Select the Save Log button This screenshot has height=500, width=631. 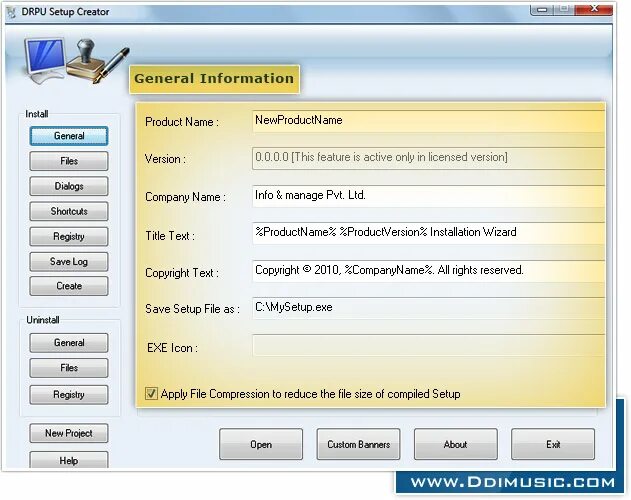pos(69,261)
